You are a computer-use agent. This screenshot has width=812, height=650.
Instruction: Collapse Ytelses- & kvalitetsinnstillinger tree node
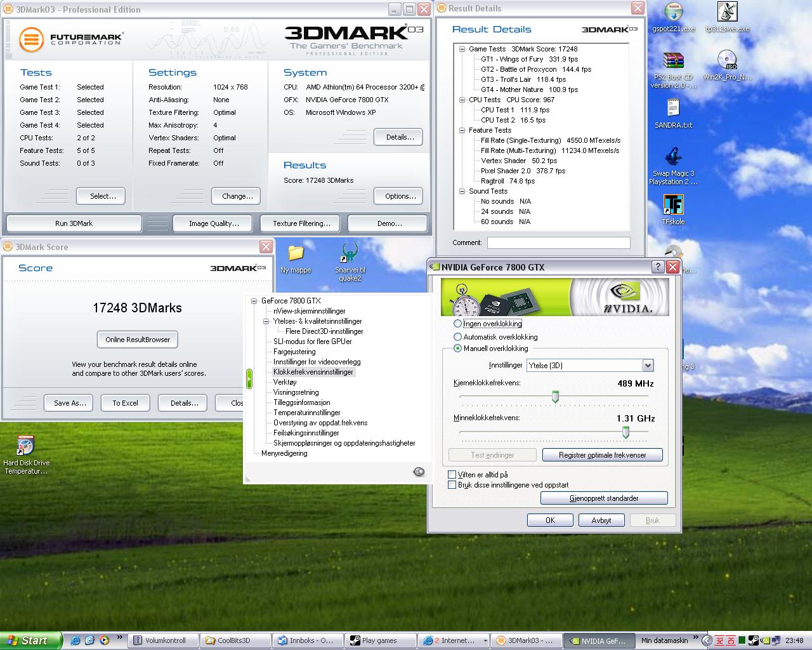tap(266, 321)
